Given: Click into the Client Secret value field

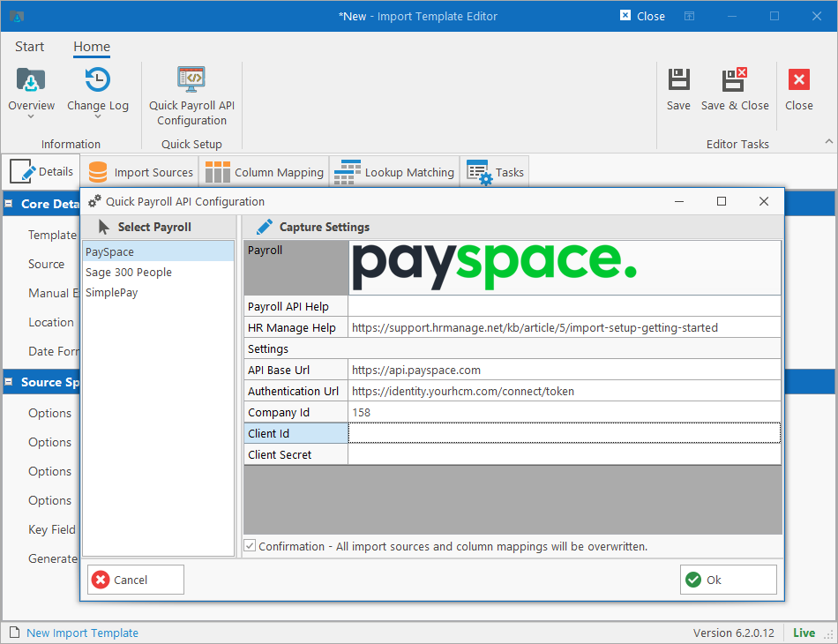Looking at the screenshot, I should point(564,454).
